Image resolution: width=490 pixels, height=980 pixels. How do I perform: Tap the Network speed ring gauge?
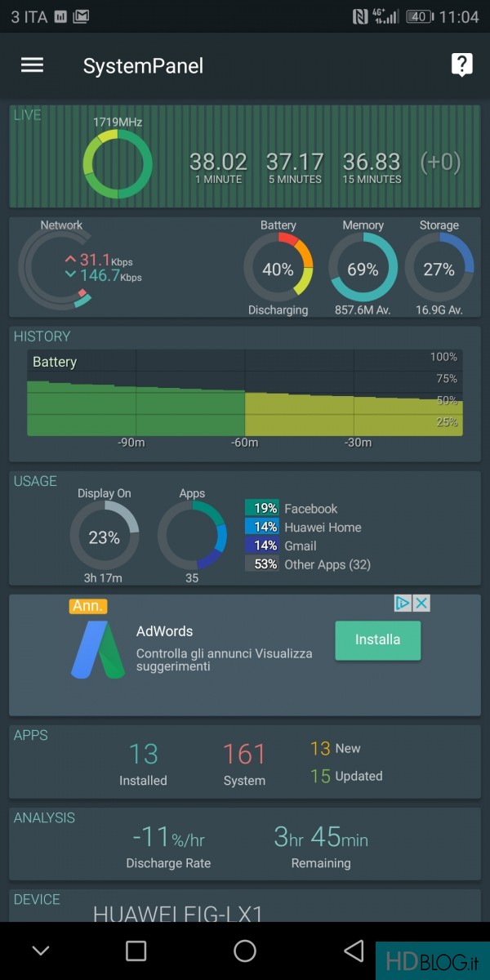point(55,269)
